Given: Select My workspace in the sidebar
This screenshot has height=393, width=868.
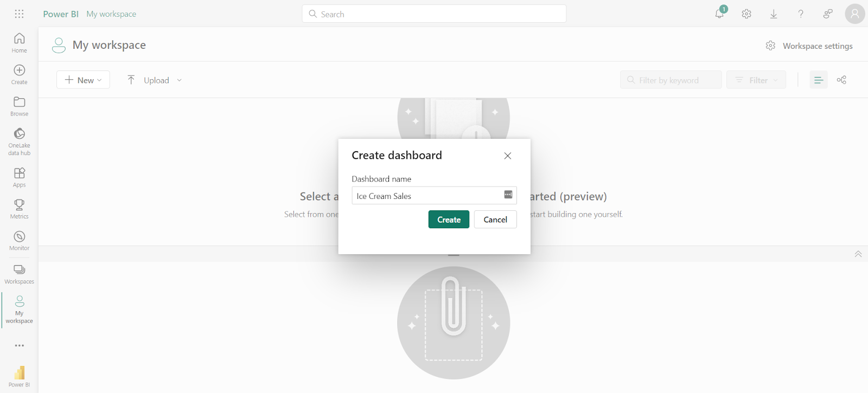Looking at the screenshot, I should [x=19, y=310].
